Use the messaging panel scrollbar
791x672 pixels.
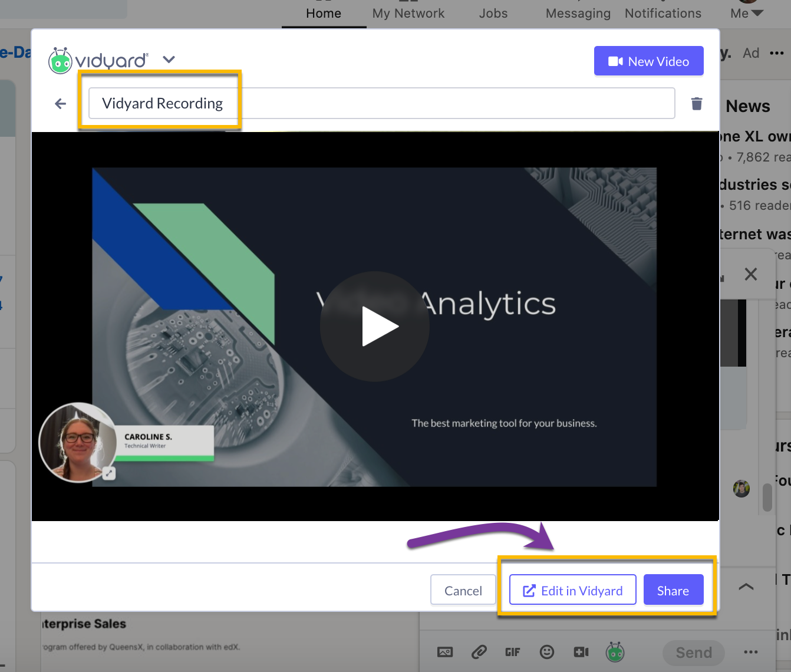767,498
